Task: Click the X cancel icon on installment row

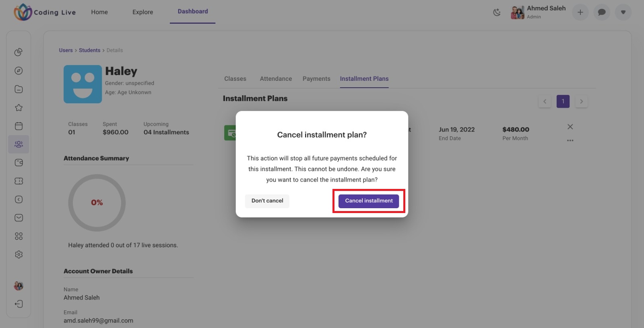Action: pos(570,127)
